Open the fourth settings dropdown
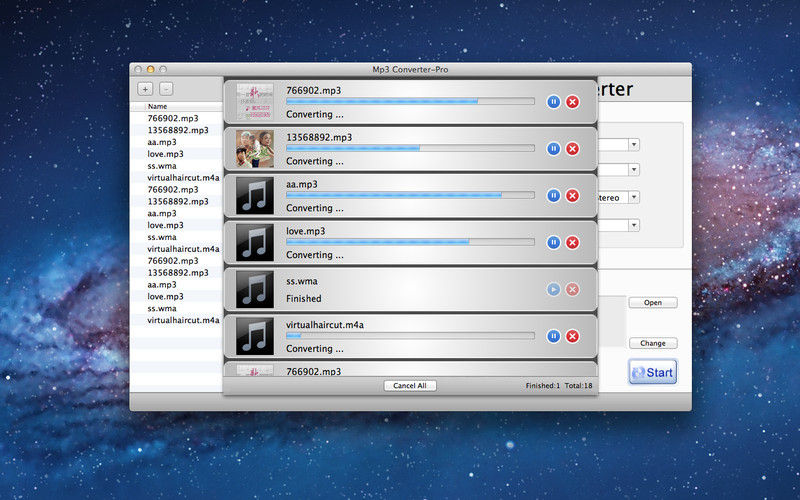 [634, 225]
